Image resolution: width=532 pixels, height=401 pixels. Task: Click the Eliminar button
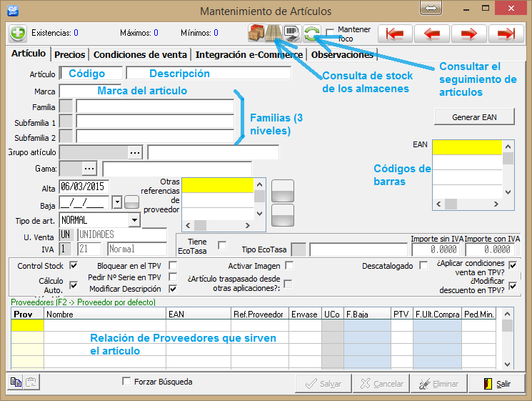(x=438, y=384)
